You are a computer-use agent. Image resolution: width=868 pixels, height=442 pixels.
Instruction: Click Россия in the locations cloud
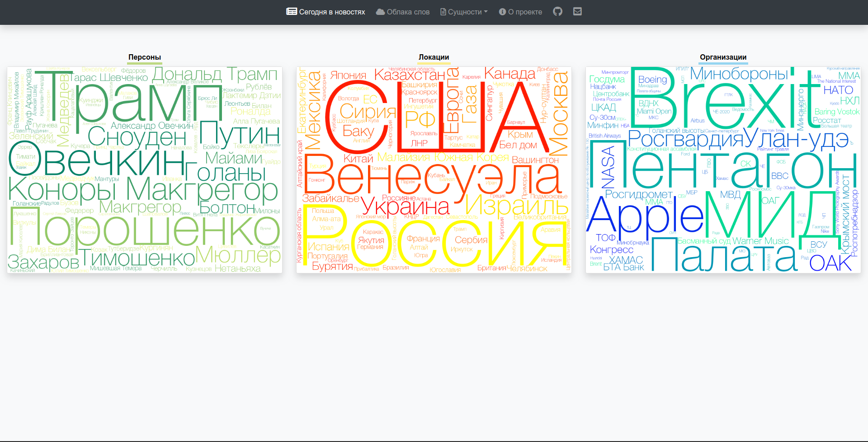434,236
